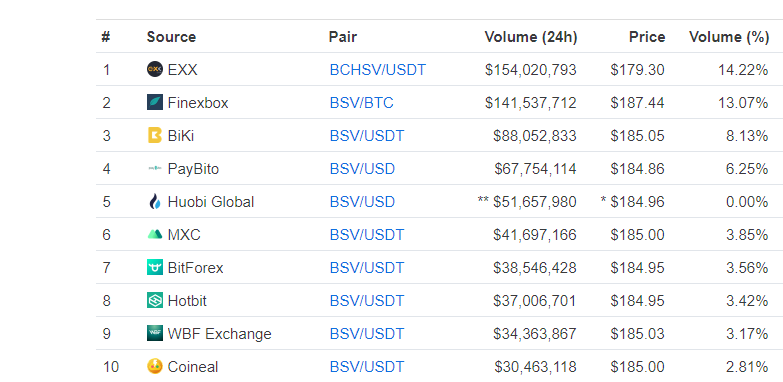Click the Huobi Global flame icon
This screenshot has height=382, width=783.
point(155,202)
